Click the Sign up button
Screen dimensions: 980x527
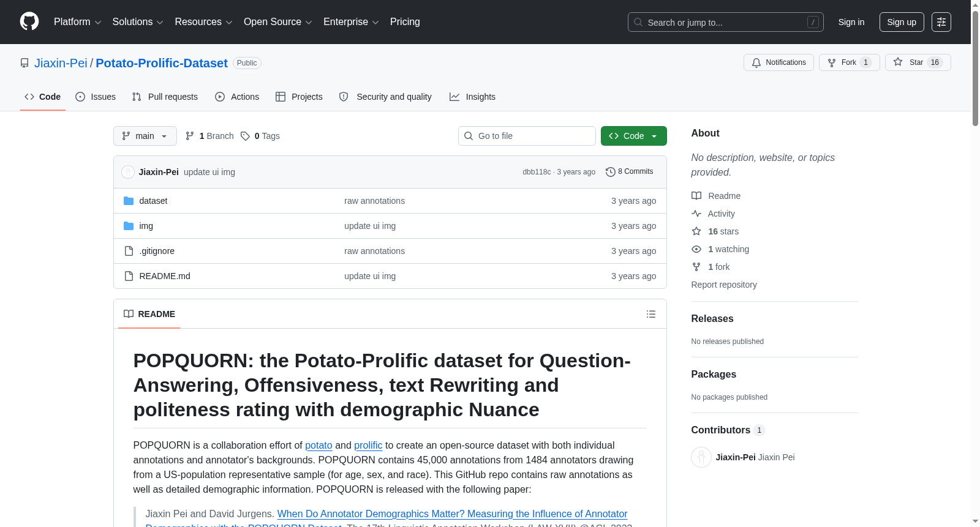[902, 22]
